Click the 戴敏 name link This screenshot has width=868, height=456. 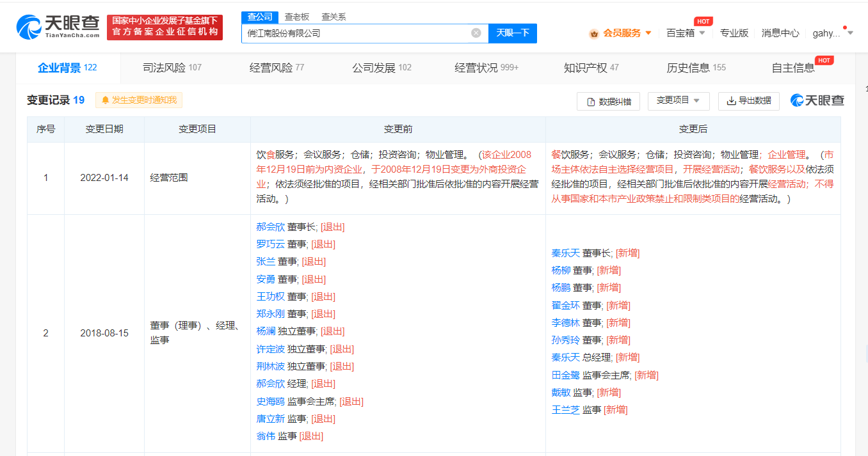pos(561,393)
